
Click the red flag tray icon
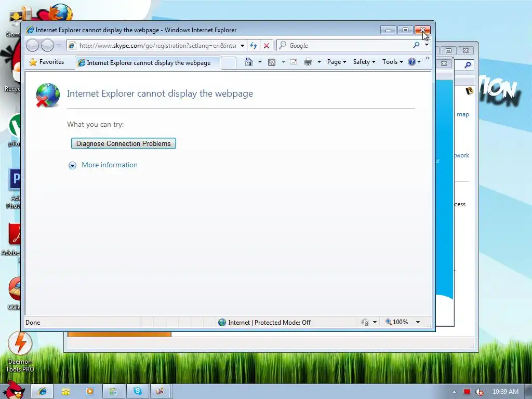click(467, 392)
